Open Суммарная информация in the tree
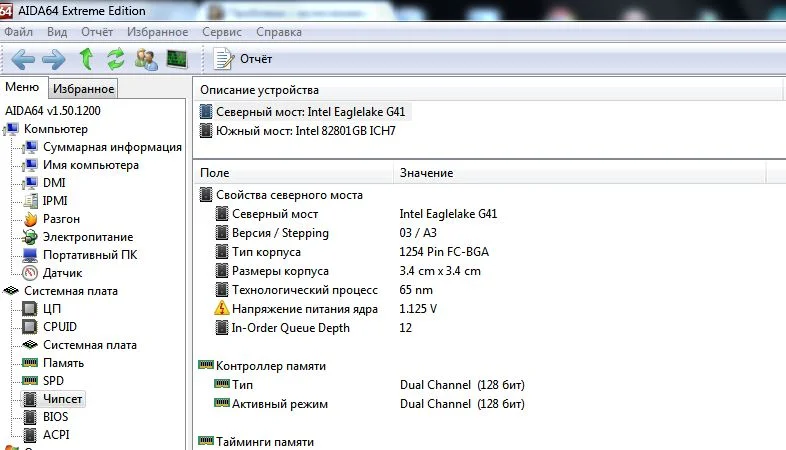This screenshot has width=786, height=450. 112,147
